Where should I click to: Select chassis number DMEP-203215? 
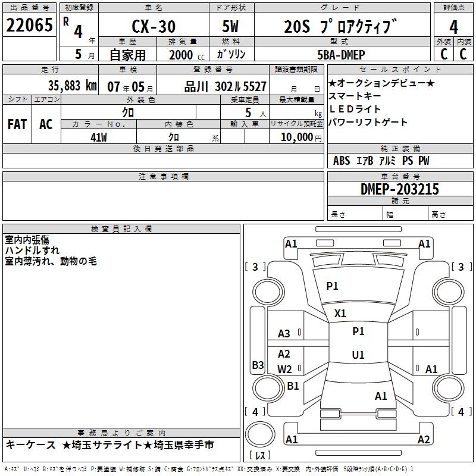pyautogui.click(x=399, y=189)
